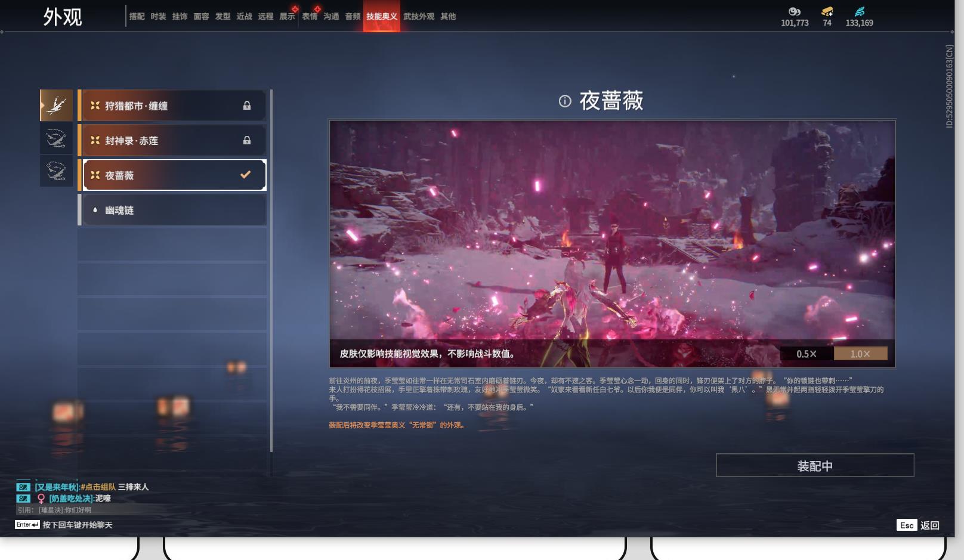Click the teal currency icon above 133,169
This screenshot has width=964, height=560.
pyautogui.click(x=859, y=11)
